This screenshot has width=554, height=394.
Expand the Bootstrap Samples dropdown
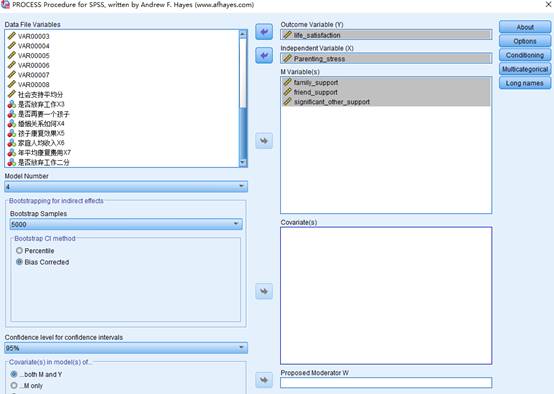tap(126, 224)
